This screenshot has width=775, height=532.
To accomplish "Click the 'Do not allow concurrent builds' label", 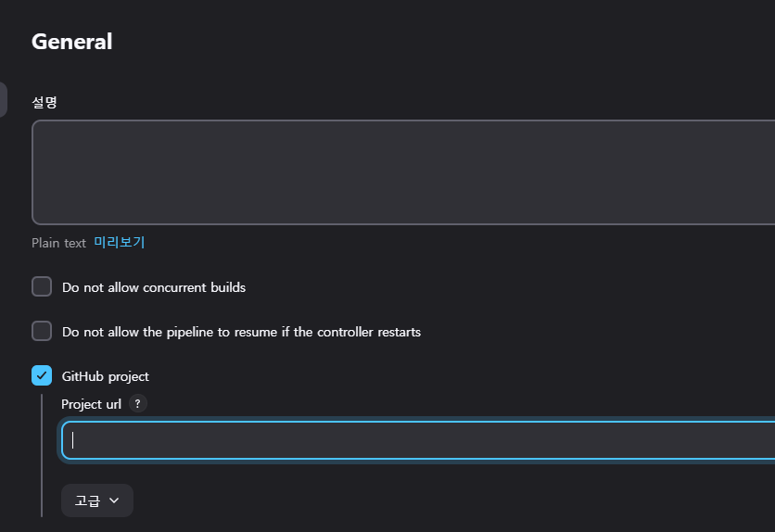I will (x=154, y=287).
